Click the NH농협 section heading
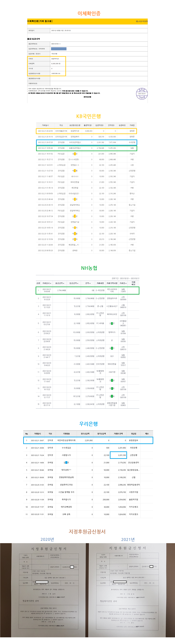Screen dimensions: 175x644 point(89,268)
